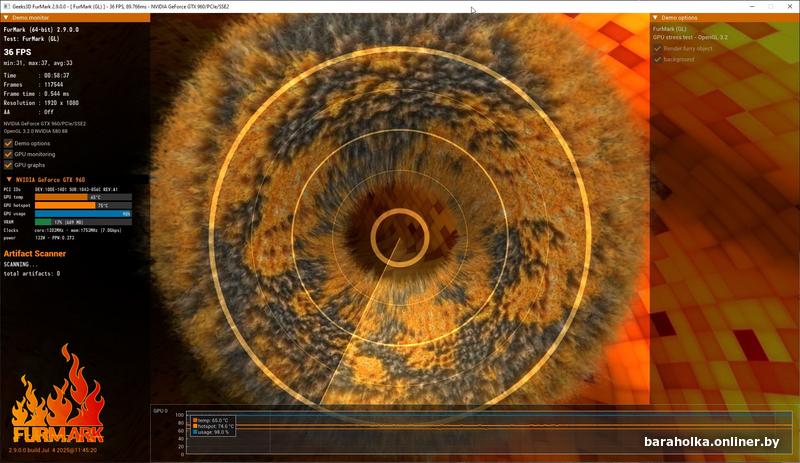This screenshot has width=800, height=463.
Task: Click the min/max/avg FPS statistics line
Action: point(38,63)
